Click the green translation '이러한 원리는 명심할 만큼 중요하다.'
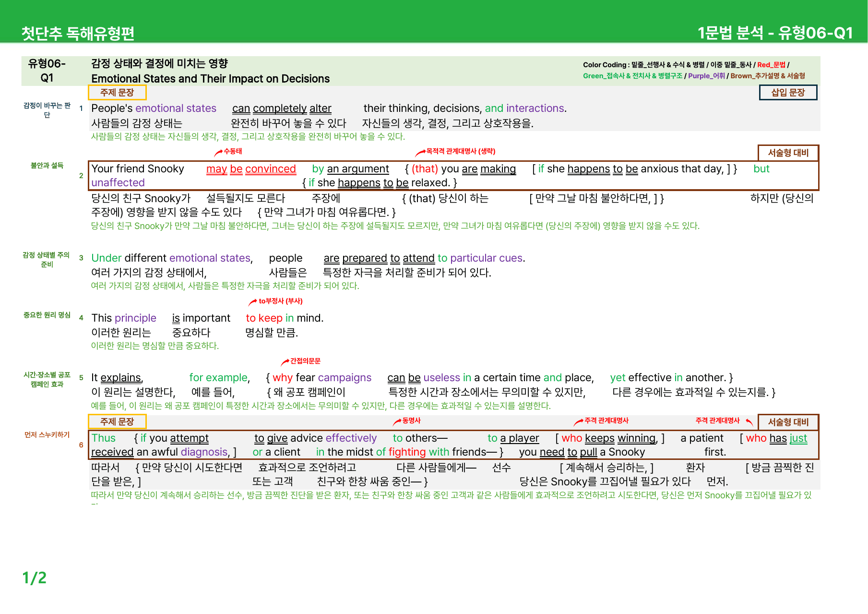The image size is (868, 614). [155, 346]
